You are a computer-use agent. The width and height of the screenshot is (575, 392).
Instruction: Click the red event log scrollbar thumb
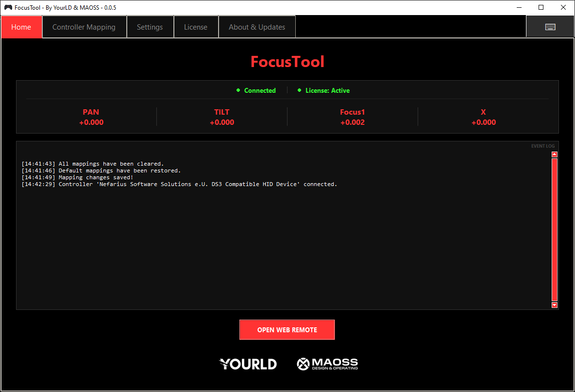pos(554,228)
